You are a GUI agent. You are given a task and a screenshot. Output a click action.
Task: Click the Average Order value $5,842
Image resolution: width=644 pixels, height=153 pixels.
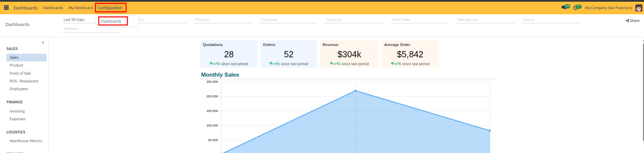pyautogui.click(x=410, y=54)
